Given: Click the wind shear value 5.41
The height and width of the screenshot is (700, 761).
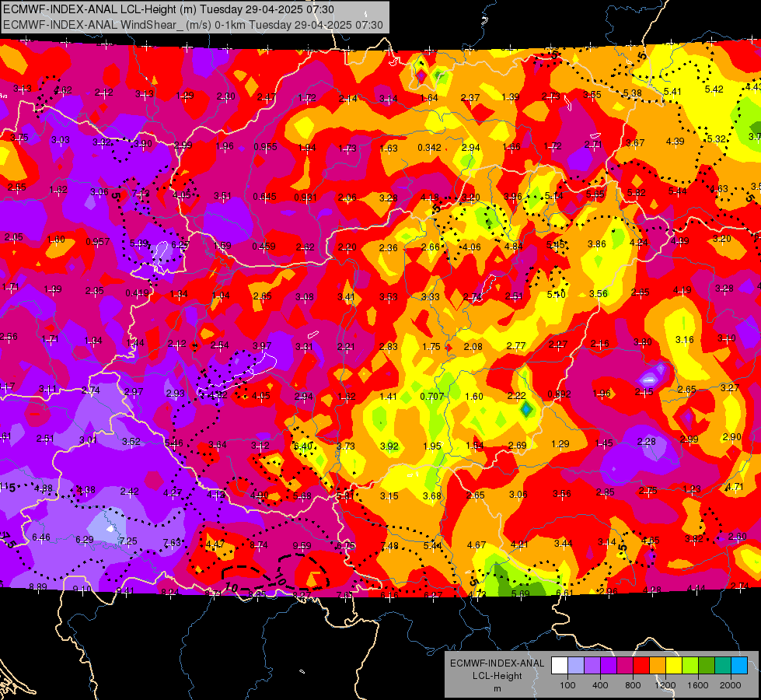Looking at the screenshot, I should tap(672, 91).
